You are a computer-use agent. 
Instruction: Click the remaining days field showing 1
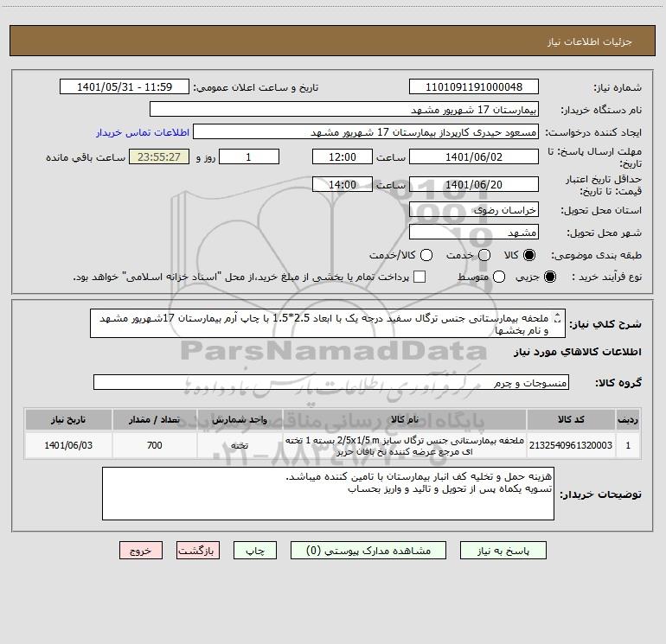[249, 156]
